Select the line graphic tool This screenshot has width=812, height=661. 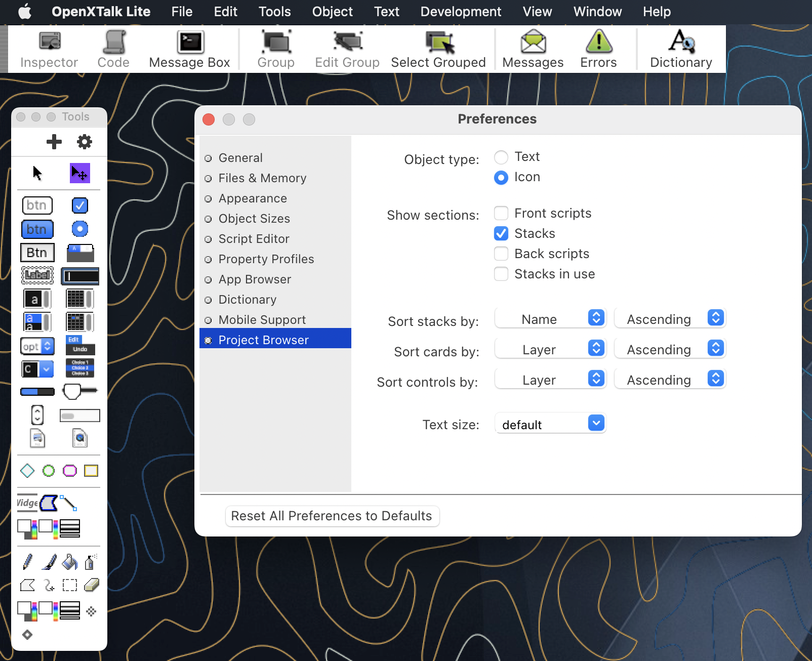click(68, 503)
